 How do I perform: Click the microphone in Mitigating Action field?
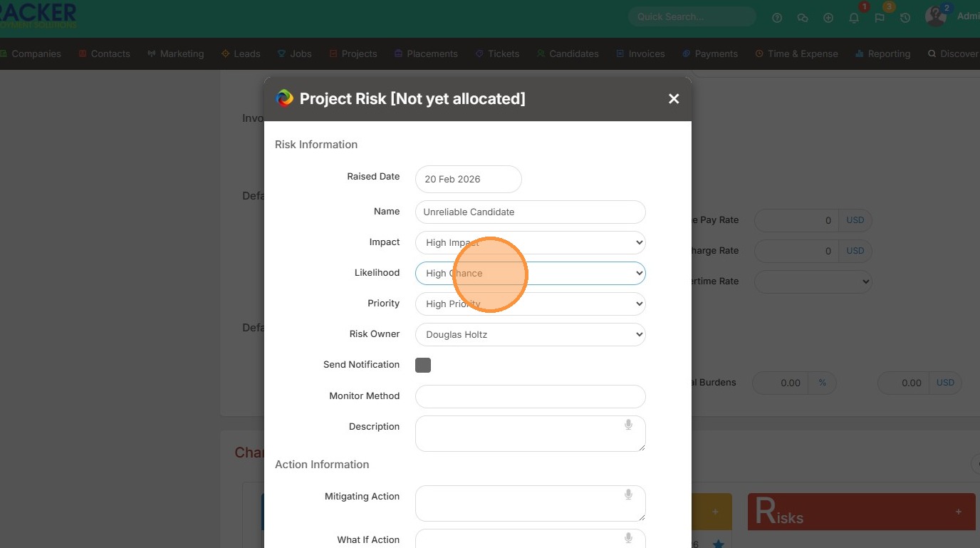tap(628, 495)
